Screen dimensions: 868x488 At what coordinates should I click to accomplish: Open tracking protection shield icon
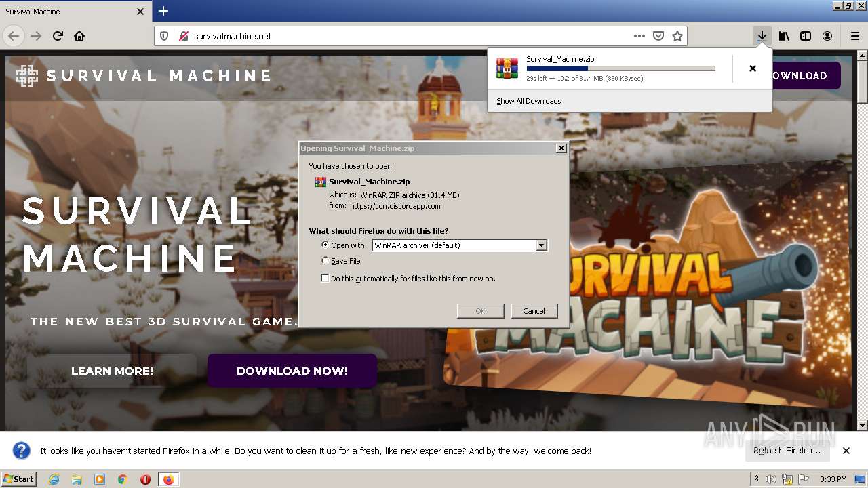tap(164, 36)
